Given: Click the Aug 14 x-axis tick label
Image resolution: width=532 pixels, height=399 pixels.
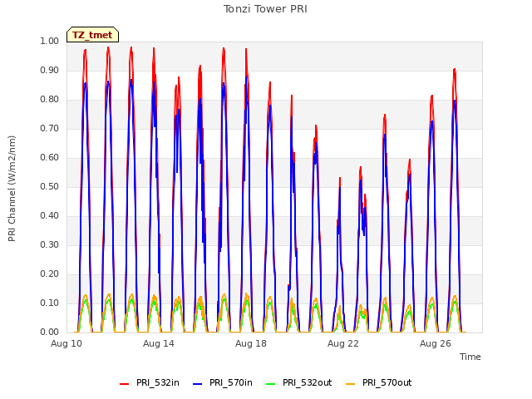Looking at the screenshot, I should (159, 343).
